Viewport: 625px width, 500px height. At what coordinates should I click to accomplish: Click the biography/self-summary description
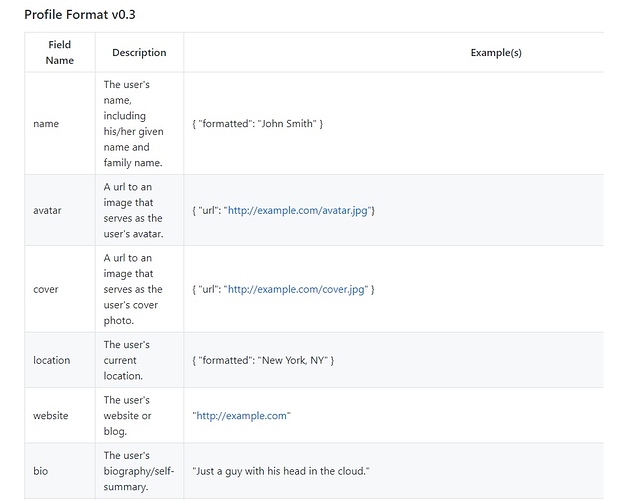[x=139, y=471]
